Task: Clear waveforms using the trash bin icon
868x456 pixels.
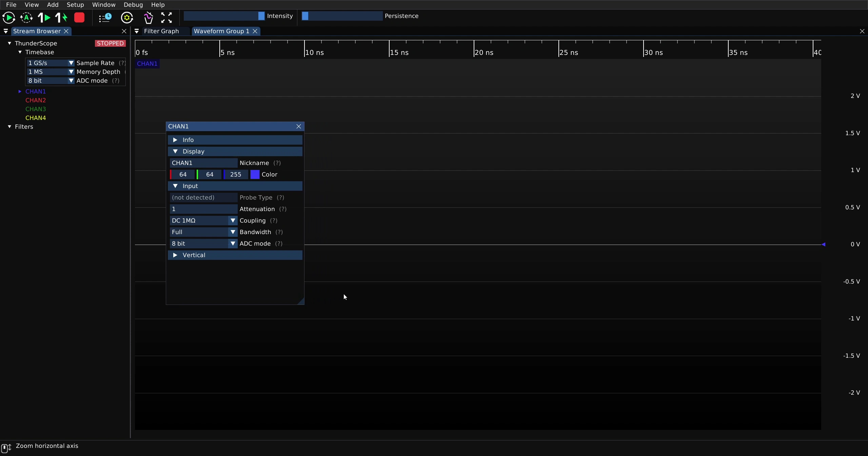Action: coord(148,18)
